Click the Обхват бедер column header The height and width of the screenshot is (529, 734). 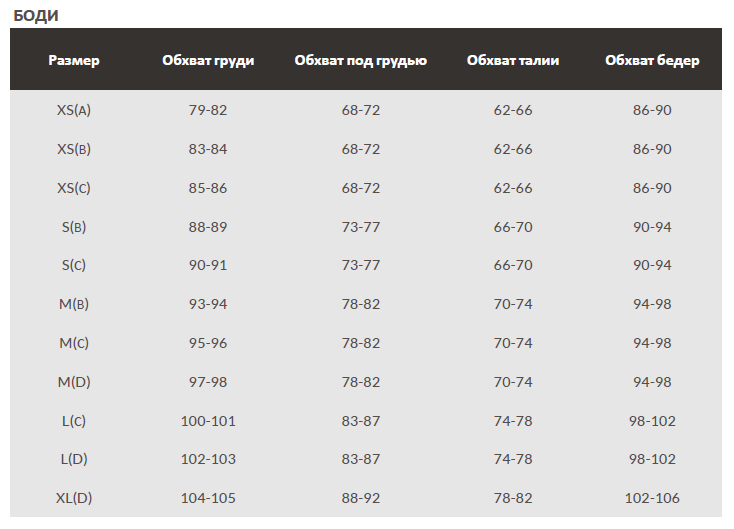pos(652,60)
